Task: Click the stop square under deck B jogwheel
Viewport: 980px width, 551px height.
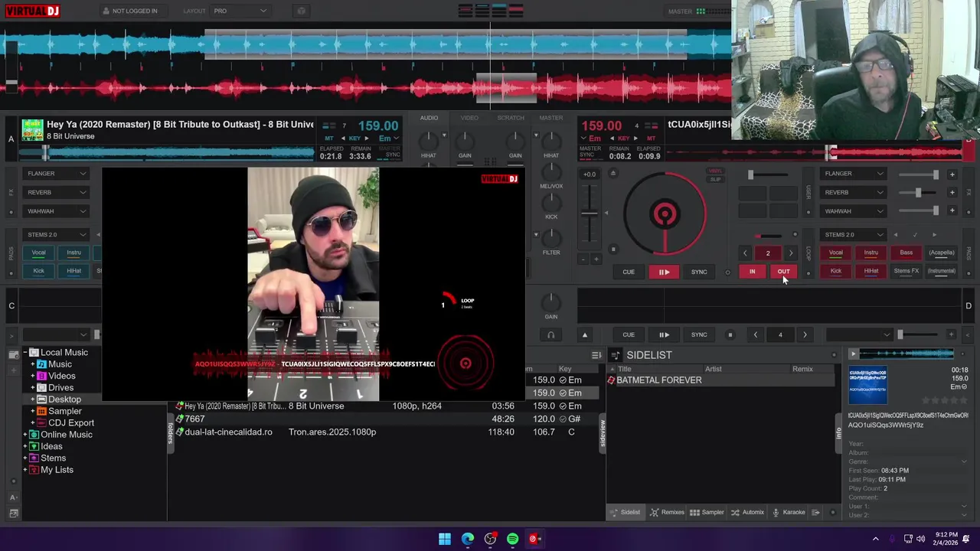Action: click(612, 249)
